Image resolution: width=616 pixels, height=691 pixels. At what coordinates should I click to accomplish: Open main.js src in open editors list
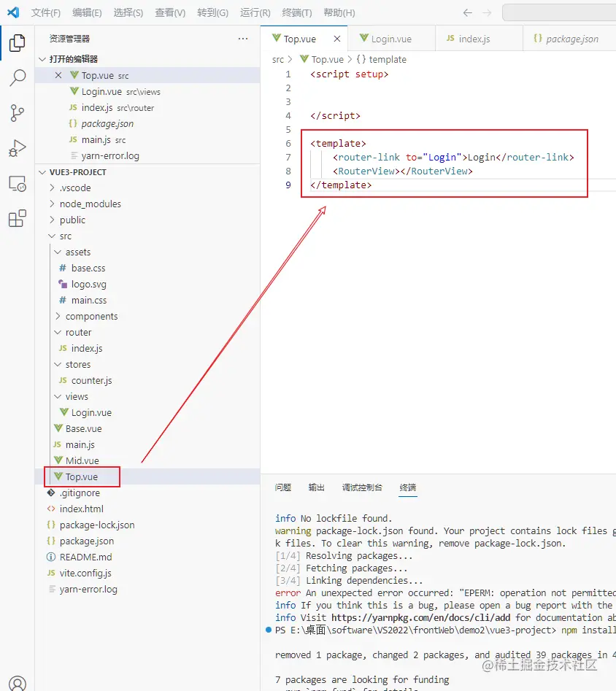click(x=147, y=139)
